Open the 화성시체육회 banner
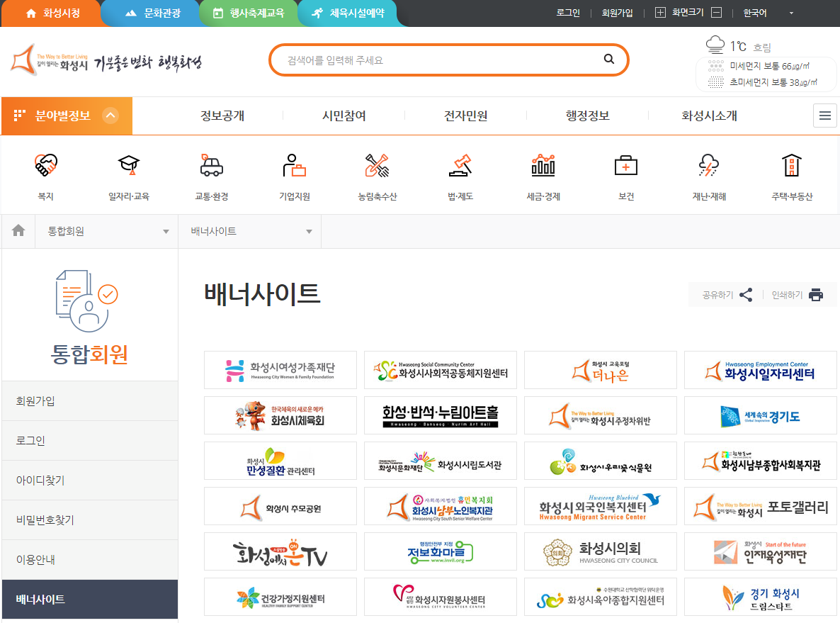This screenshot has width=840, height=623. (280, 415)
